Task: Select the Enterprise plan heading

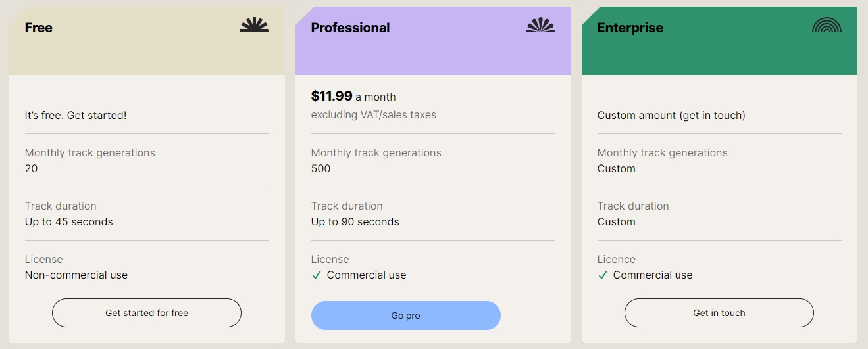Action: (630, 28)
